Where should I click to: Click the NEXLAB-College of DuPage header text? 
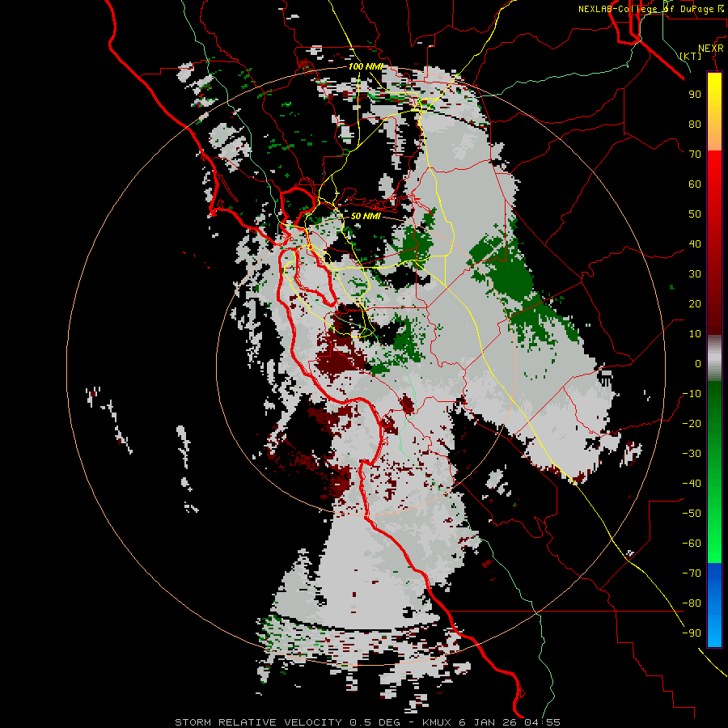650,9
